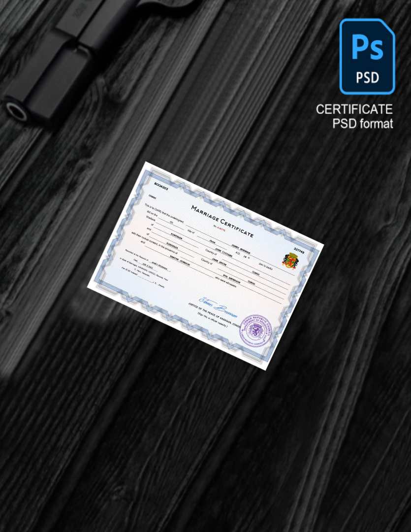Click the coat of arms emblem
The height and width of the screenshot is (532, 411).
tap(289, 260)
